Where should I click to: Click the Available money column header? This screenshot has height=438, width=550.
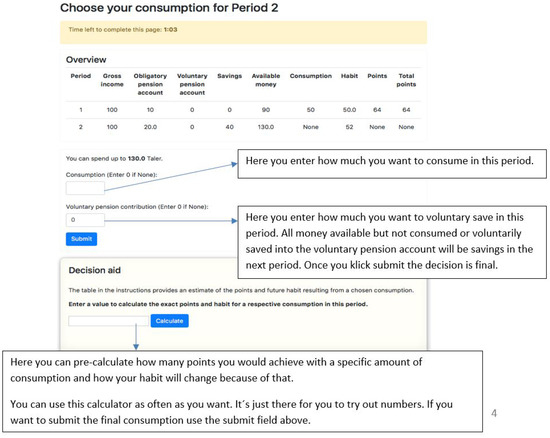click(266, 80)
